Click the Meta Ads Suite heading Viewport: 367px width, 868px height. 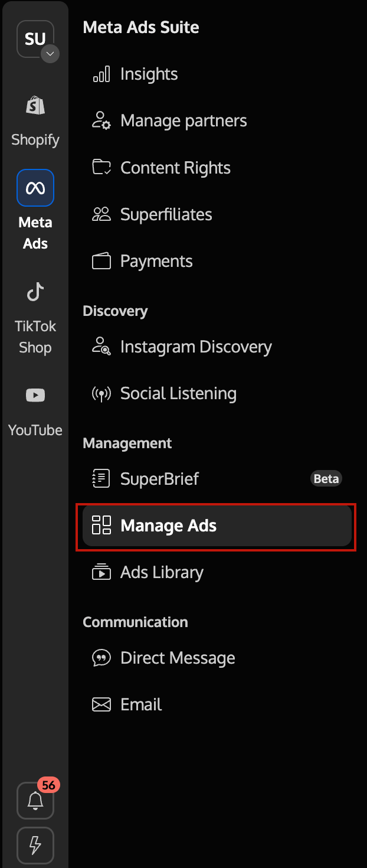click(141, 27)
